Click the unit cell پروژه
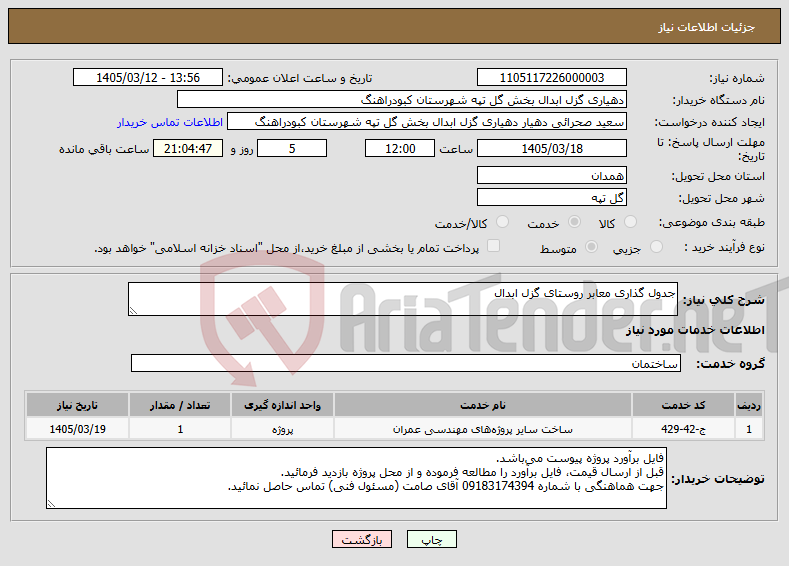Viewport: 789px width, 566px height. coord(282,429)
